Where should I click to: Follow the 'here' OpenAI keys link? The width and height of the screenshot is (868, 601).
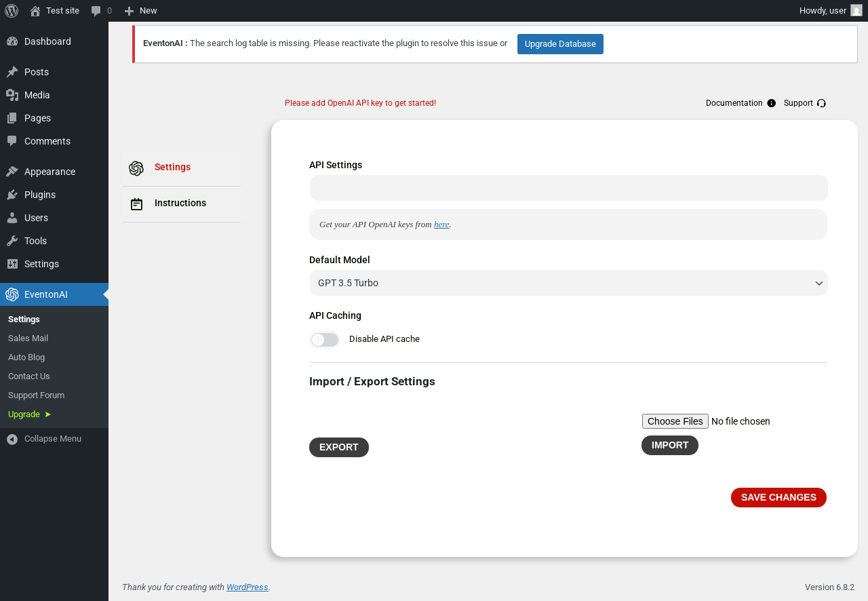click(441, 225)
